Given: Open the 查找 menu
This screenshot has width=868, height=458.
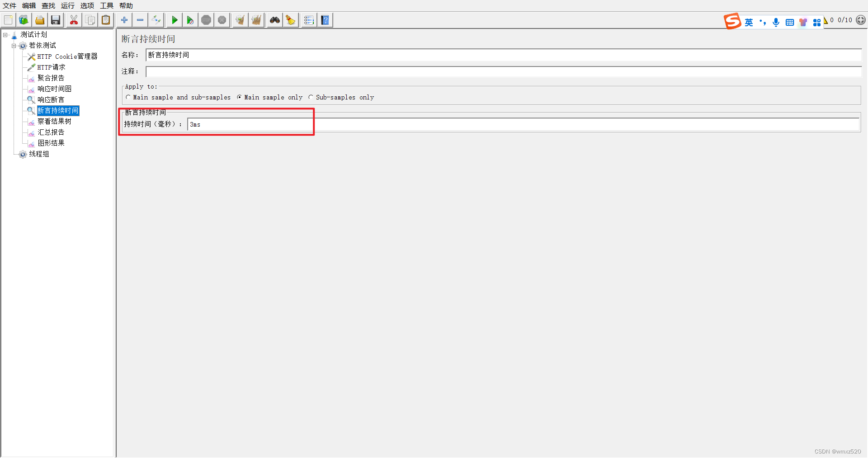Looking at the screenshot, I should point(48,5).
